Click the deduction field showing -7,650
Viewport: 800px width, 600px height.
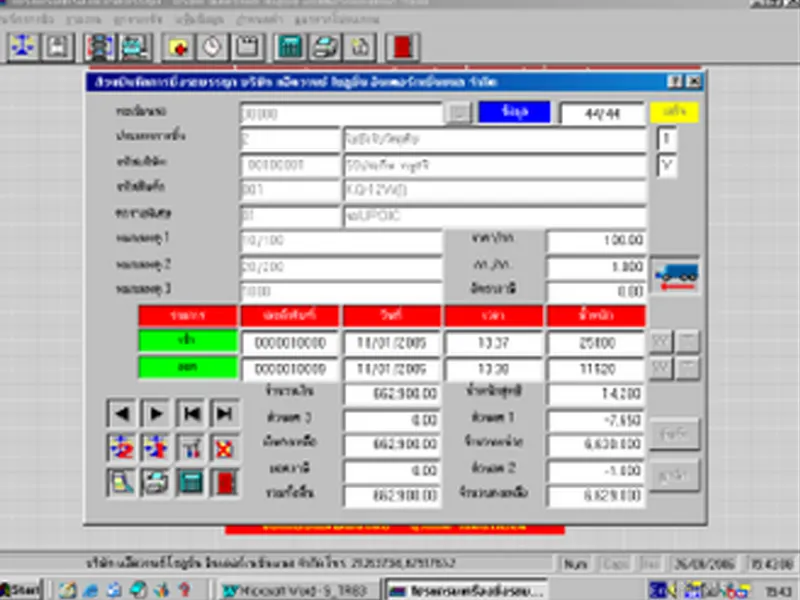tap(596, 421)
